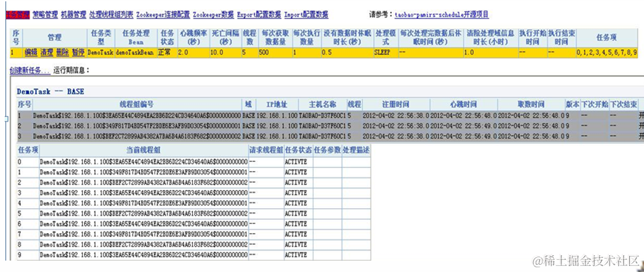
Task: Click the 管理 column header
Action: point(54,38)
